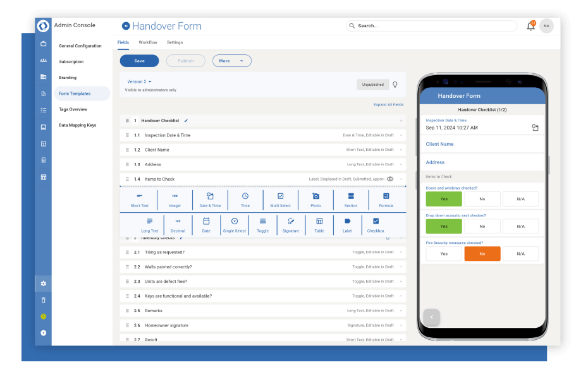This screenshot has width=588, height=379.
Task: Select the Date & Time field type
Action: click(210, 199)
